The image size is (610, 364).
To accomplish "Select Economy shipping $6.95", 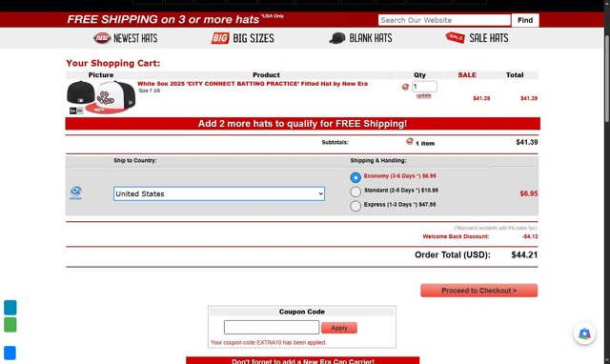I will pyautogui.click(x=356, y=177).
